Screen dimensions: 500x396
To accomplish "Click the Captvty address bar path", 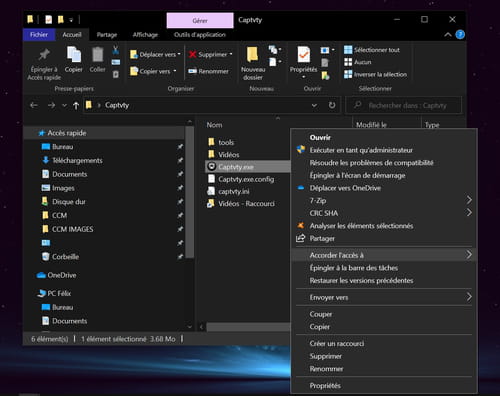I will tap(117, 105).
